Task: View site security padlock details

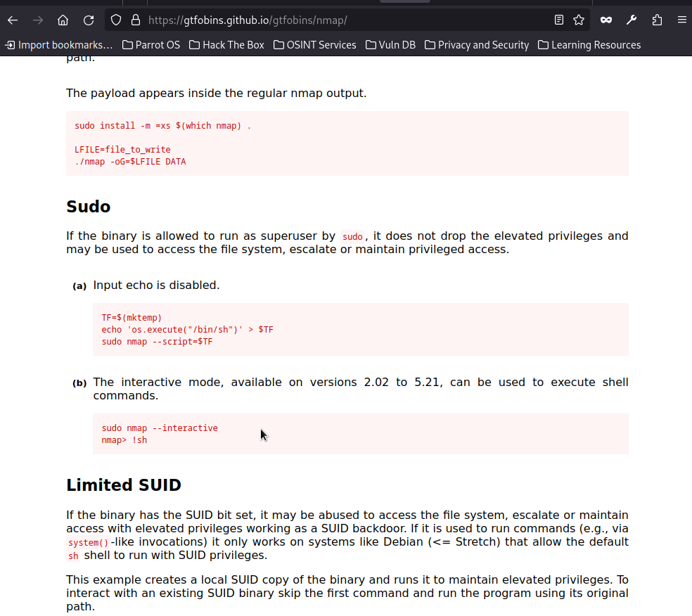Action: coord(136,20)
